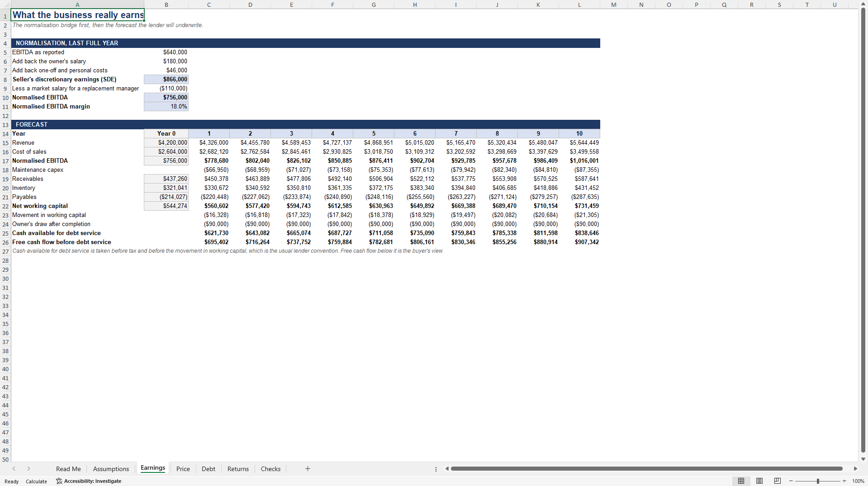Screen dimensions: 868x486
Task: Click the FORECAST section header
Action: coord(32,125)
